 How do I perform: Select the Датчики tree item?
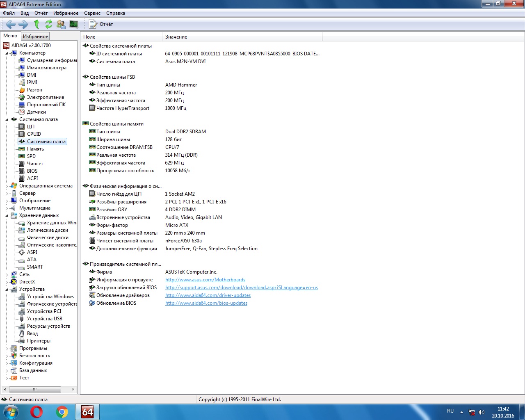click(37, 112)
